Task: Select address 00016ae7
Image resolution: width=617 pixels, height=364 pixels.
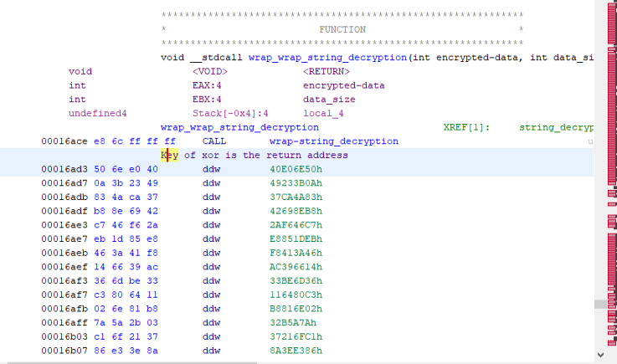Action: (64, 238)
